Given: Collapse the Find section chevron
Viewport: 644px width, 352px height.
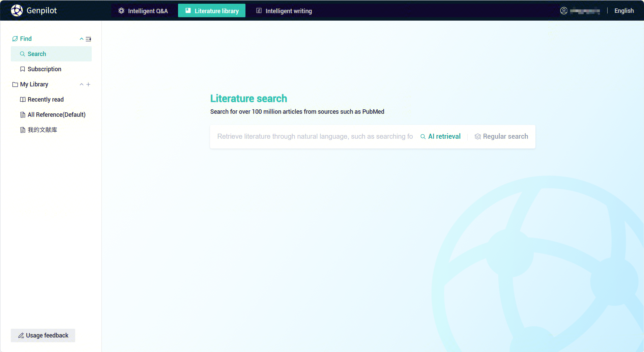Looking at the screenshot, I should tap(81, 39).
